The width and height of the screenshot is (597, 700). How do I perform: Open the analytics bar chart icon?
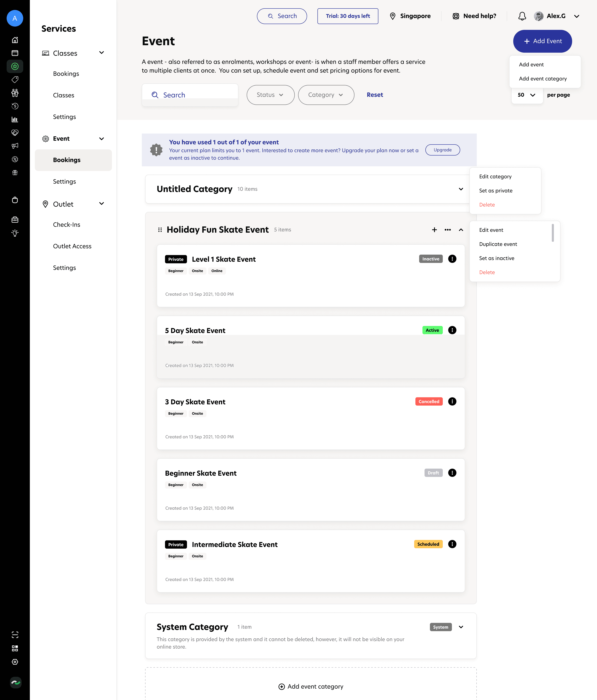coord(15,119)
